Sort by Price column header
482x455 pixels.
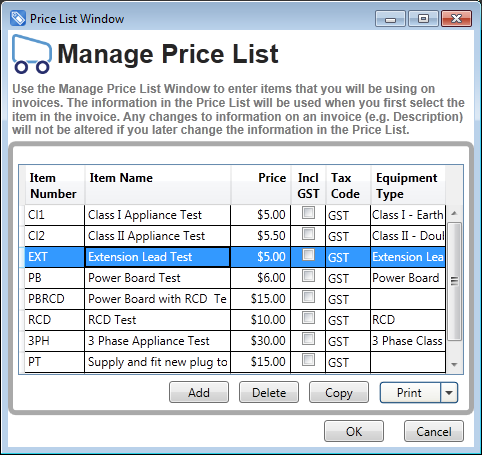[261, 185]
